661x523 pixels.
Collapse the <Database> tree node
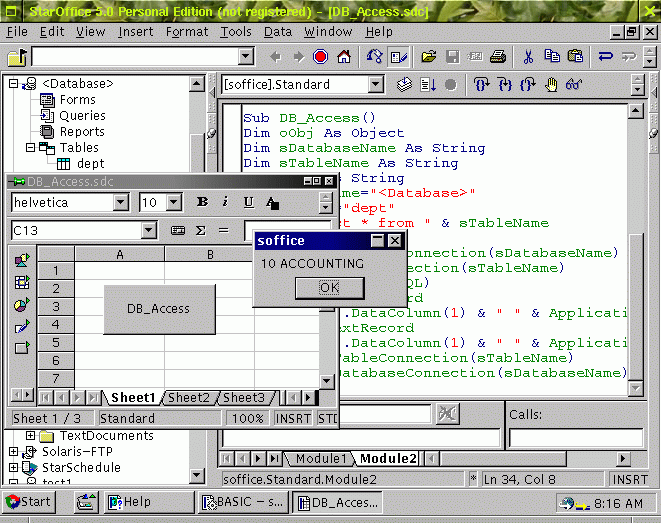13,83
